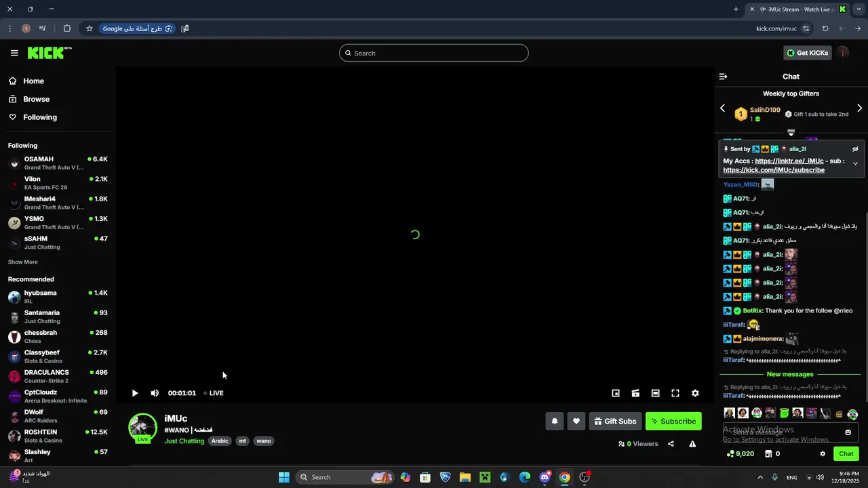This screenshot has height=488, width=868.
Task: Click the New messages divider
Action: pos(790,374)
